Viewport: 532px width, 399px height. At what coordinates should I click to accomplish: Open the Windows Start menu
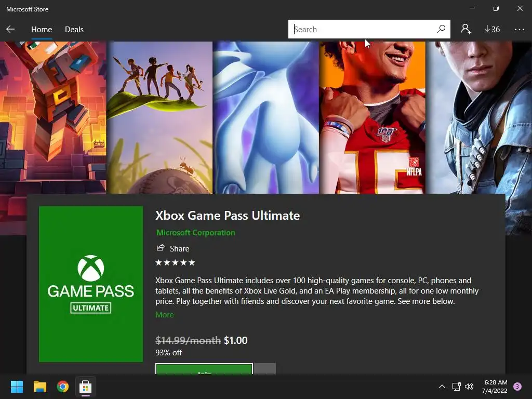[17, 387]
